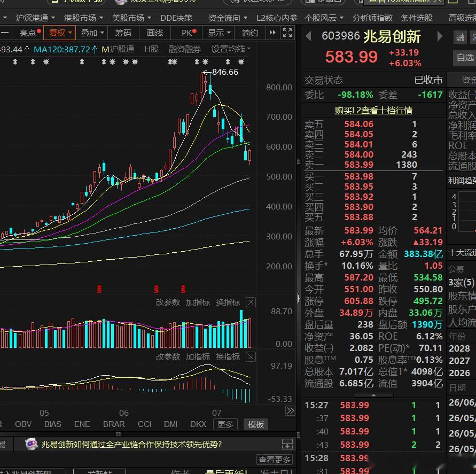Select the DMI indicator tab
This screenshot has width=476, height=474.
pyautogui.click(x=170, y=424)
